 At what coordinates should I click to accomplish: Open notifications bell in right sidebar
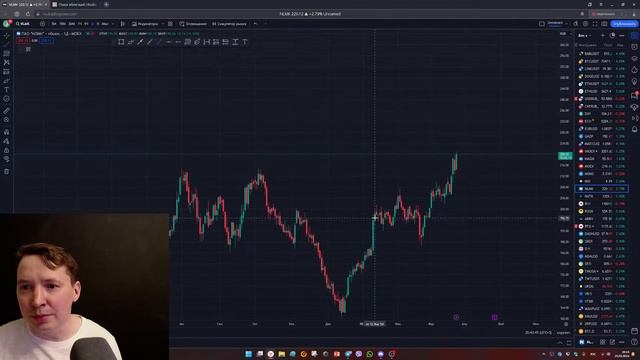coord(634,129)
